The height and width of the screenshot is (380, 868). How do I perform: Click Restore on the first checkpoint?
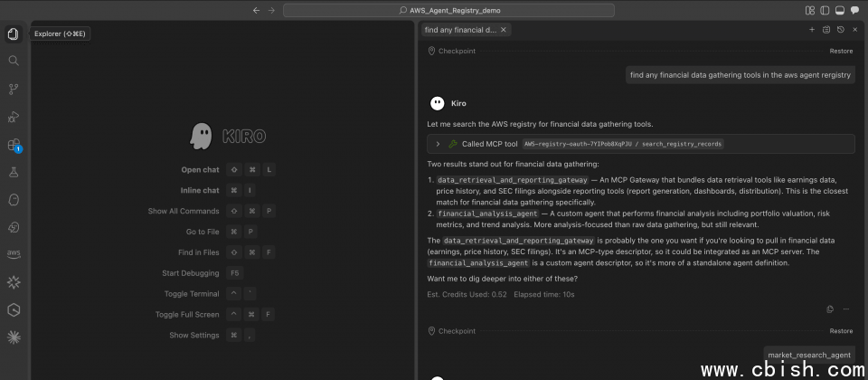[x=841, y=52]
